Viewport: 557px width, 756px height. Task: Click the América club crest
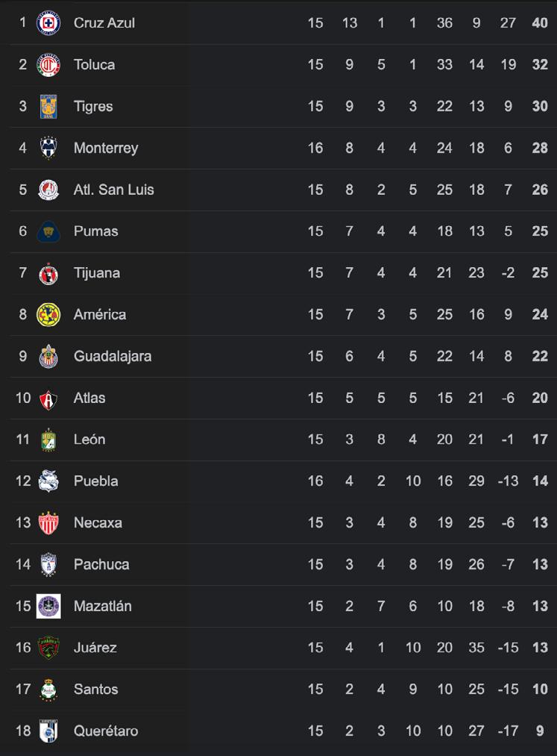point(48,315)
